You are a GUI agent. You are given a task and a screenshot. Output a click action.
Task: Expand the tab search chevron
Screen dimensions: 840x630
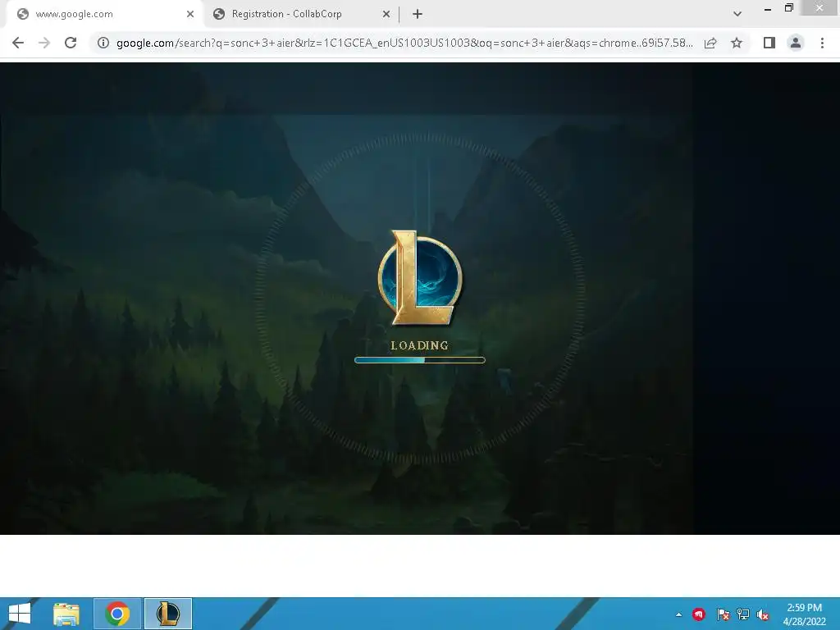(x=737, y=14)
